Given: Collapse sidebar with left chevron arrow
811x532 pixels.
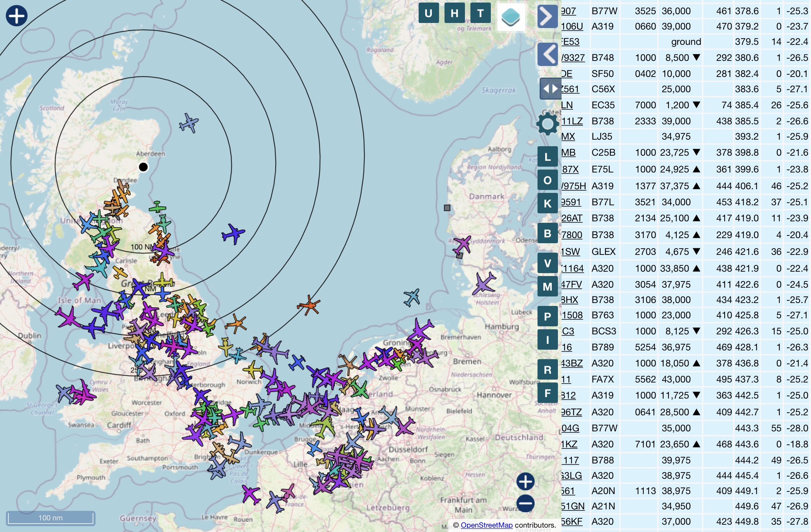Looking at the screenshot, I should pyautogui.click(x=547, y=55).
